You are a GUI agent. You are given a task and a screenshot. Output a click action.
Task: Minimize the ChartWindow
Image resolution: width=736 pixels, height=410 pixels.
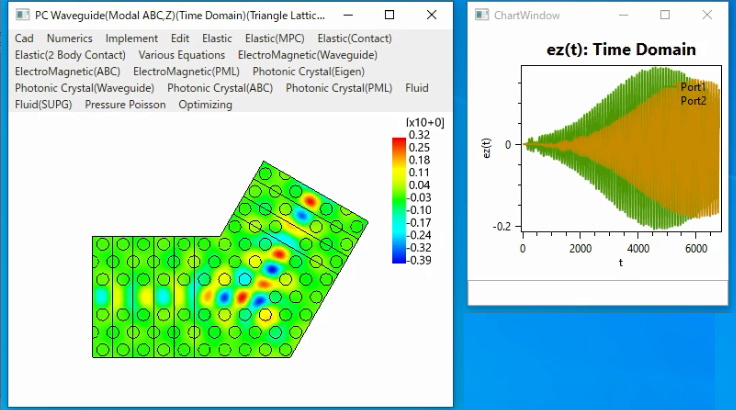[623, 15]
